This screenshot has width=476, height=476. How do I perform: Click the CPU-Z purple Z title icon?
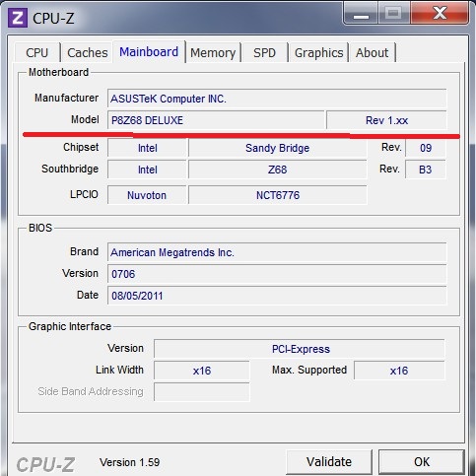pos(18,18)
